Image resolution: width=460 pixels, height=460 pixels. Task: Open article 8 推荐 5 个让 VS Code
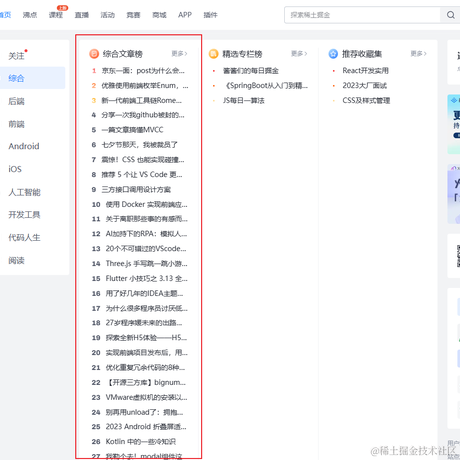[x=142, y=174]
